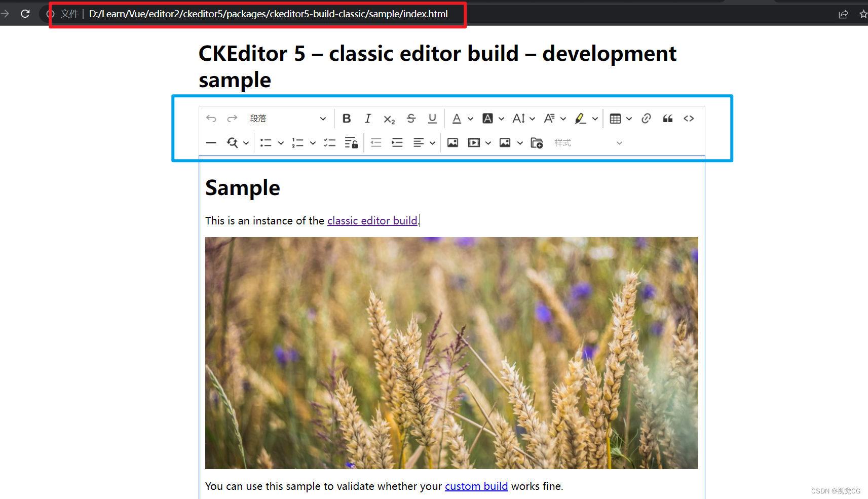
Task: Expand the highlight color options arrow
Action: [595, 119]
